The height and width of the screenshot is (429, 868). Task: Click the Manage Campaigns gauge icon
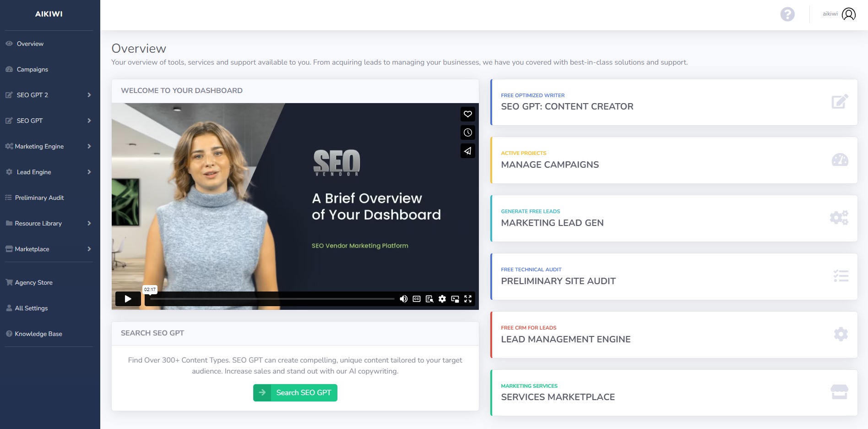pyautogui.click(x=840, y=160)
